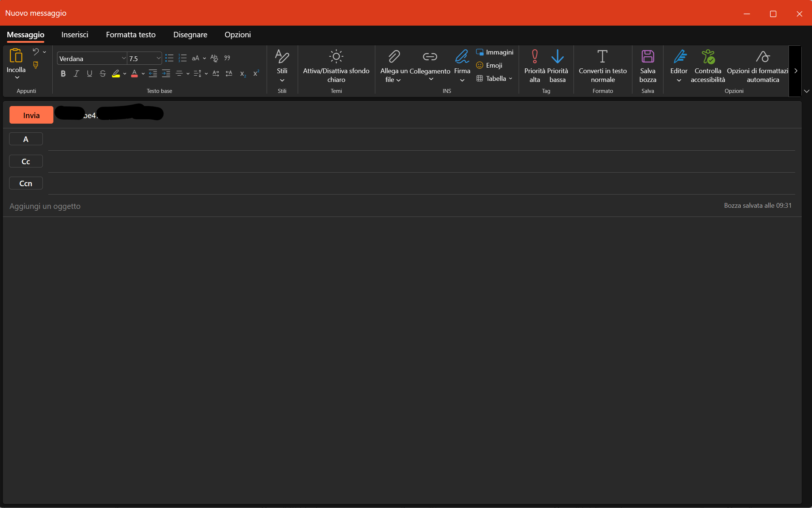The height and width of the screenshot is (508, 812).
Task: Open the highlight color dropdown arrow
Action: coord(125,74)
